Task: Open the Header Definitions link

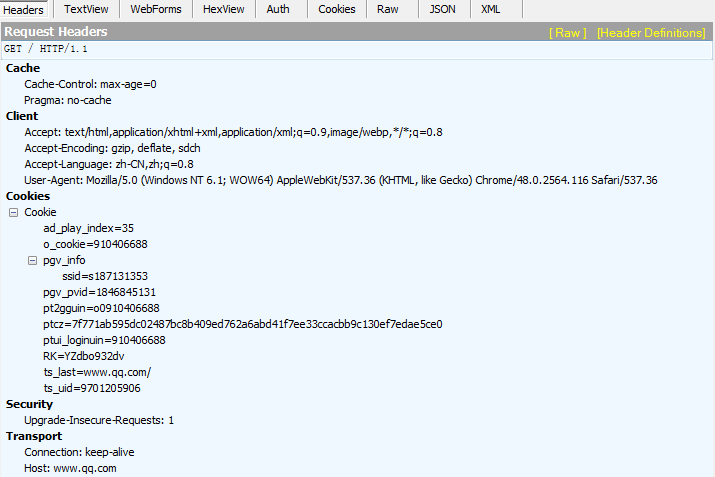Action: coord(650,32)
